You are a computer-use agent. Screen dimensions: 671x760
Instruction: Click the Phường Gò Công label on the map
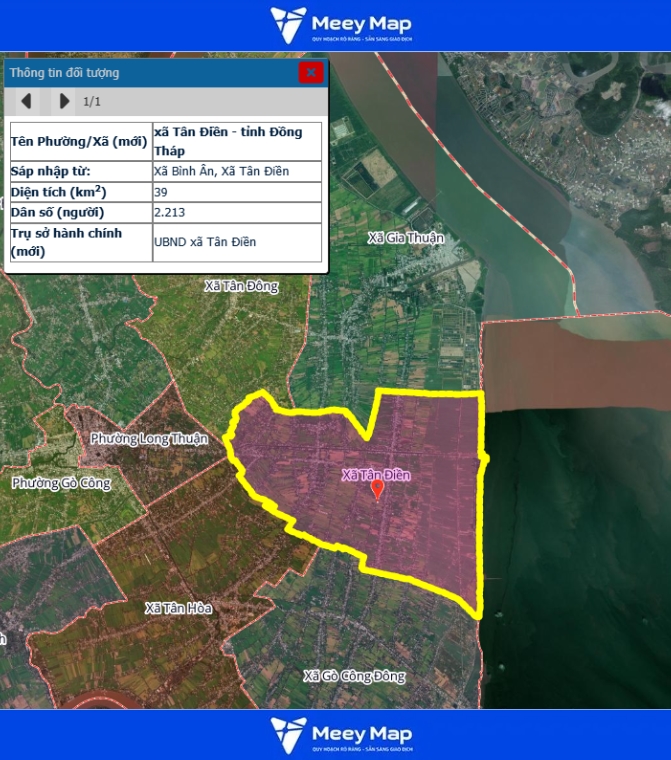coord(61,483)
